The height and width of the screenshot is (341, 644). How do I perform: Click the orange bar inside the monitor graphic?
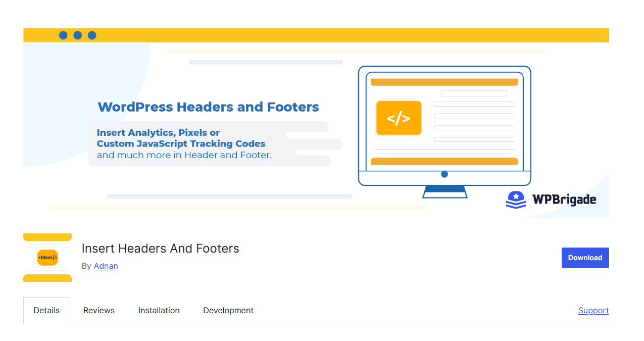pyautogui.click(x=444, y=81)
